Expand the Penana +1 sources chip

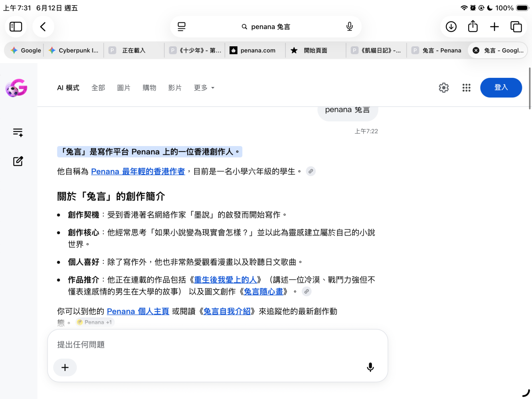coord(95,322)
